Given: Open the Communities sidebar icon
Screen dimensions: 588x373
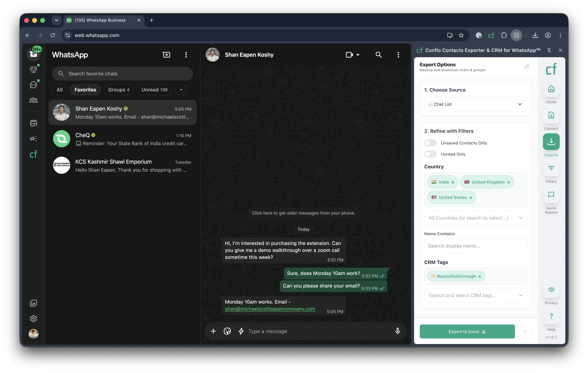Looking at the screenshot, I should coord(34,100).
